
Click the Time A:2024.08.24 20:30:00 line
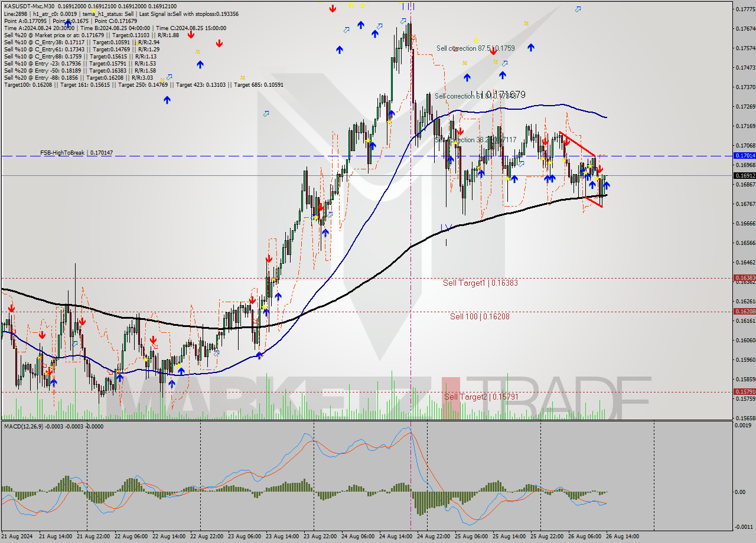(x=40, y=28)
